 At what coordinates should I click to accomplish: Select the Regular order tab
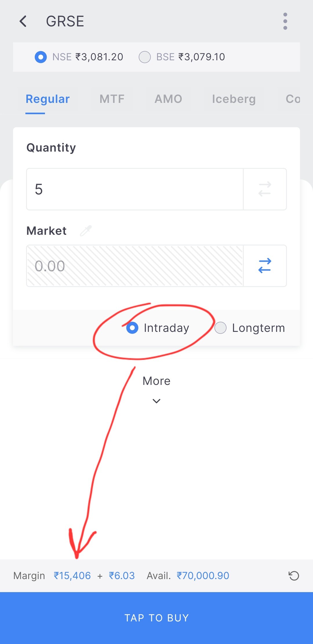point(48,99)
